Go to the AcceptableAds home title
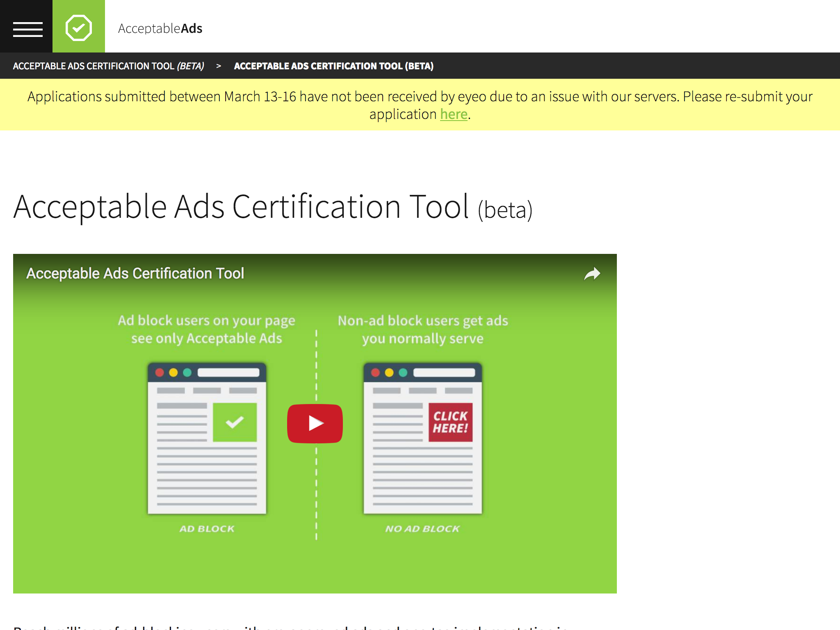 (x=160, y=28)
